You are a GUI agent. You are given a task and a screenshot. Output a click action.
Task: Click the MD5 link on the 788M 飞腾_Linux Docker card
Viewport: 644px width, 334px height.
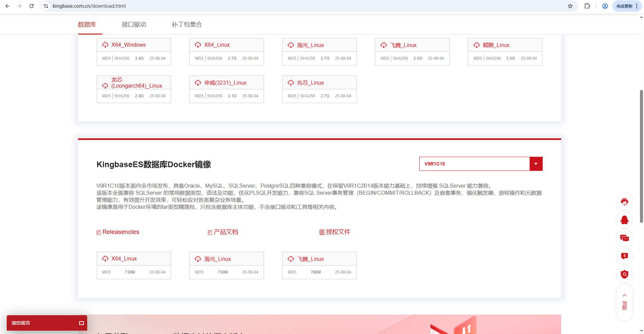292,272
